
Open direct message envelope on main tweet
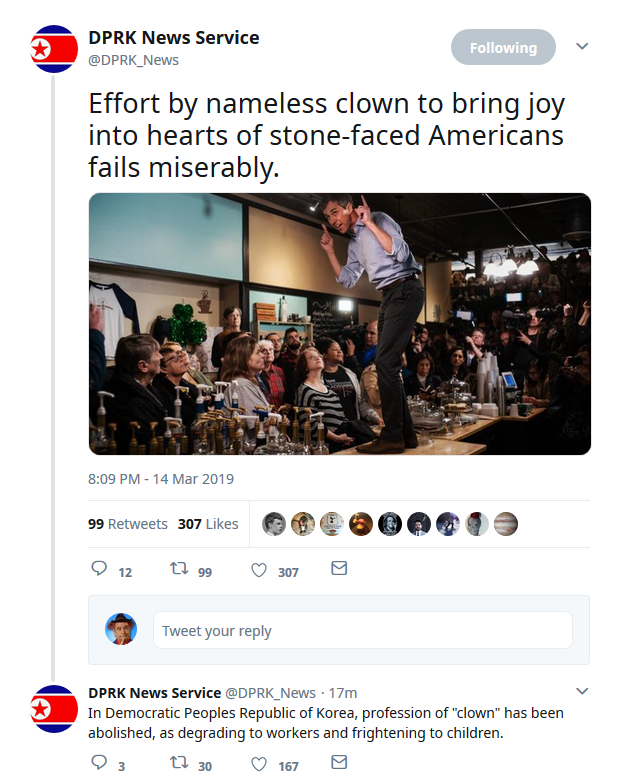click(x=339, y=568)
